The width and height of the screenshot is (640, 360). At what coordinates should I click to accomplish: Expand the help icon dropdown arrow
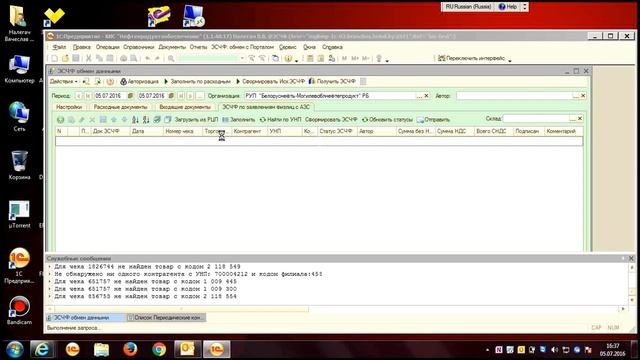pos(296,60)
